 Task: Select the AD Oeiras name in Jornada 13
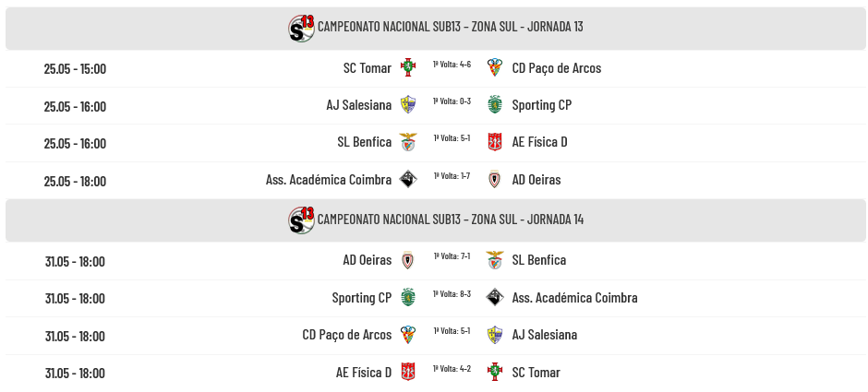[536, 180]
